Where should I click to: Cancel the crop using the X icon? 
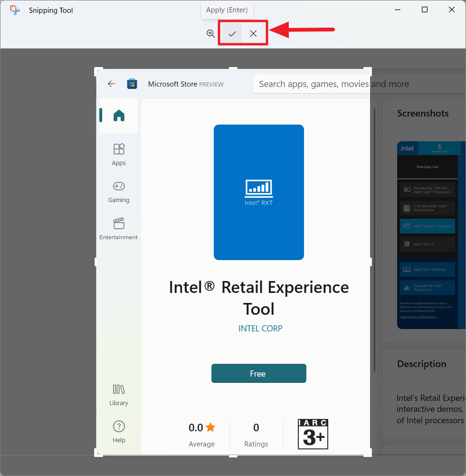click(254, 33)
